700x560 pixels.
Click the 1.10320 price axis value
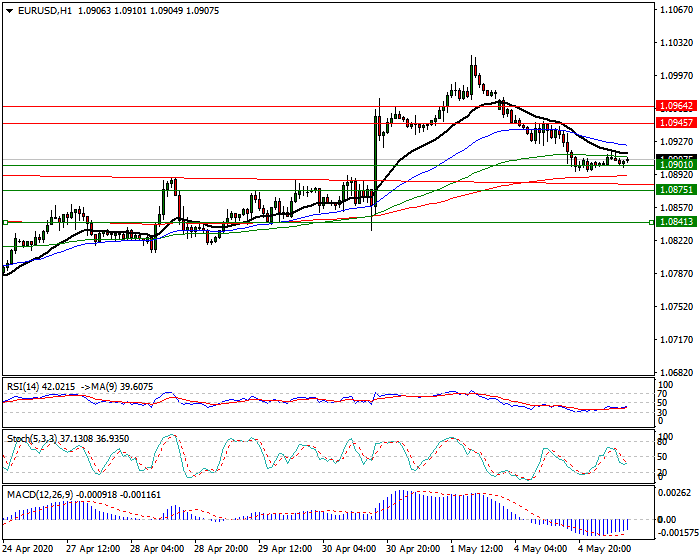676,43
